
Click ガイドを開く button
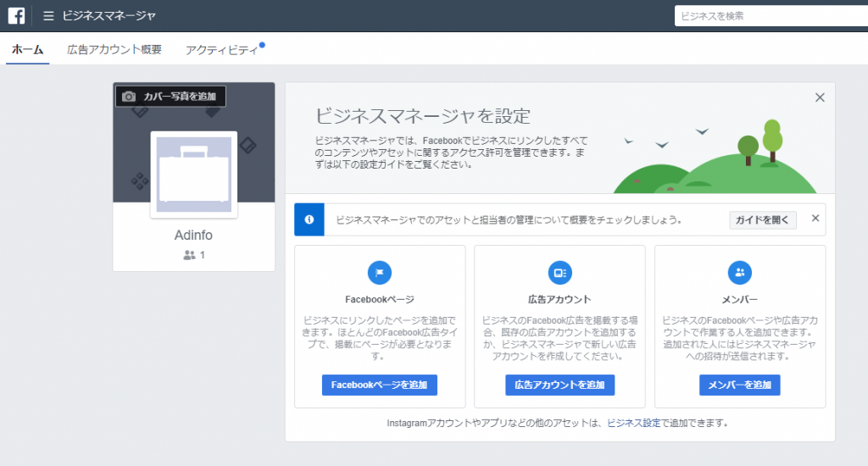[763, 219]
